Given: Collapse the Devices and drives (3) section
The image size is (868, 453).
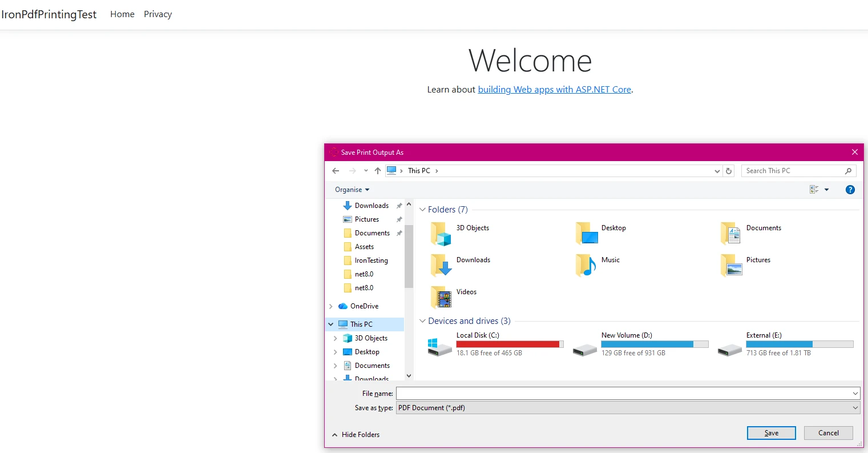Looking at the screenshot, I should pos(422,320).
